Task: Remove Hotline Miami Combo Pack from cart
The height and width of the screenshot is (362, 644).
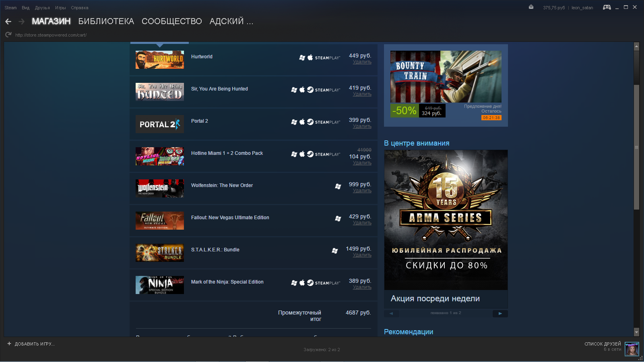Action: pos(362,163)
